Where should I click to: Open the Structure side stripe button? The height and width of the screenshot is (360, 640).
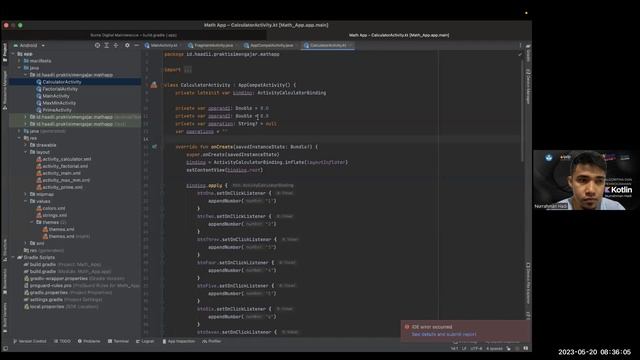pyautogui.click(x=5, y=251)
